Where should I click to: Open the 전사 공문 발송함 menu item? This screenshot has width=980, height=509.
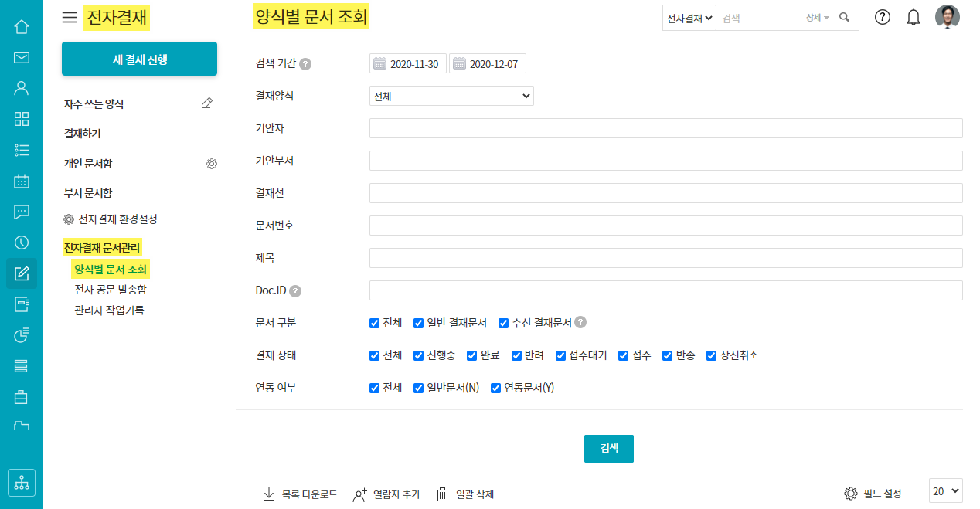pyautogui.click(x=110, y=290)
